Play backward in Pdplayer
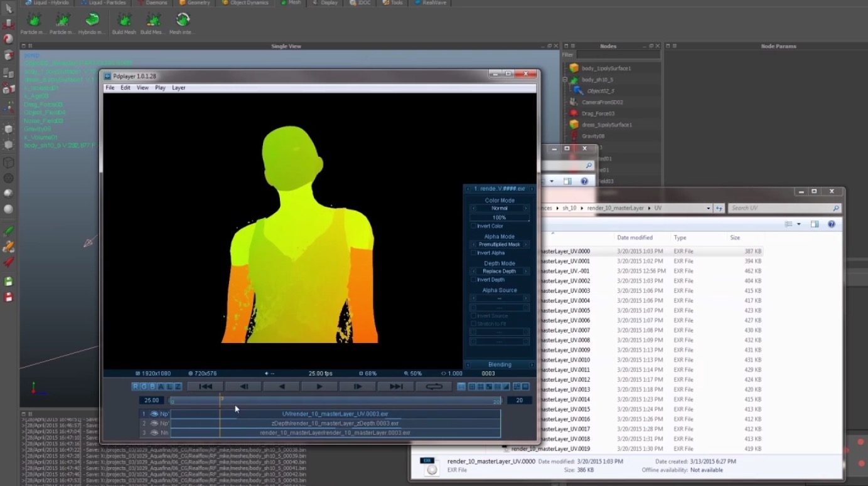868x486 pixels. click(281, 387)
